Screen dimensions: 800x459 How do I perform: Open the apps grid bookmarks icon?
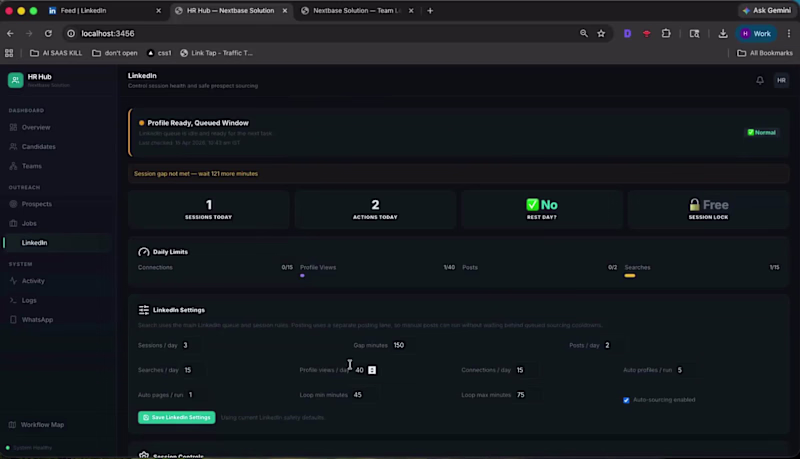click(x=9, y=53)
